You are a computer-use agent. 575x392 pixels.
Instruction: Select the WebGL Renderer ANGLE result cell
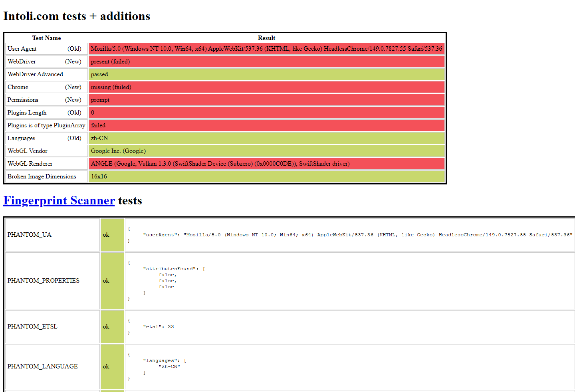coord(266,164)
